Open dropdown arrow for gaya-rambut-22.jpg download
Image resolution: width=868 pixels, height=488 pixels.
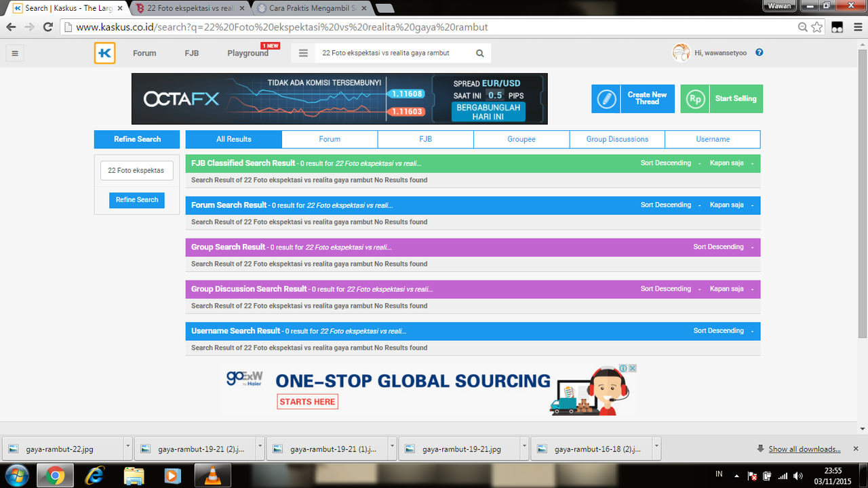pos(128,449)
